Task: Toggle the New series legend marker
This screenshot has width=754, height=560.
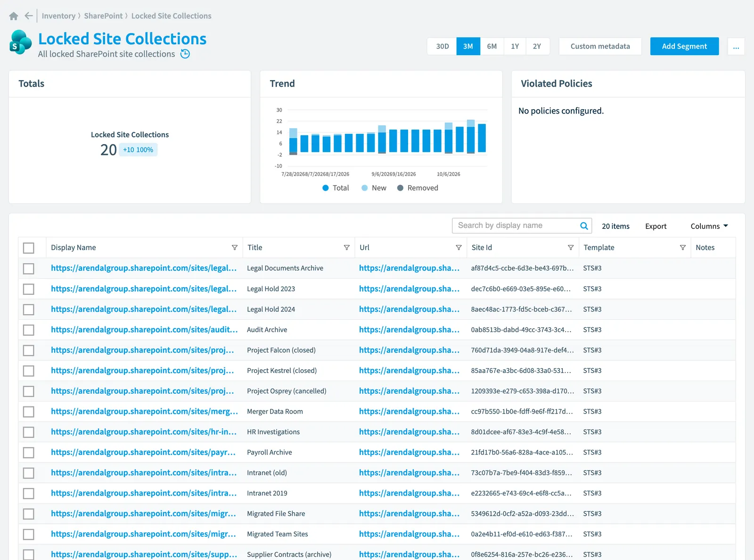Action: click(x=364, y=188)
